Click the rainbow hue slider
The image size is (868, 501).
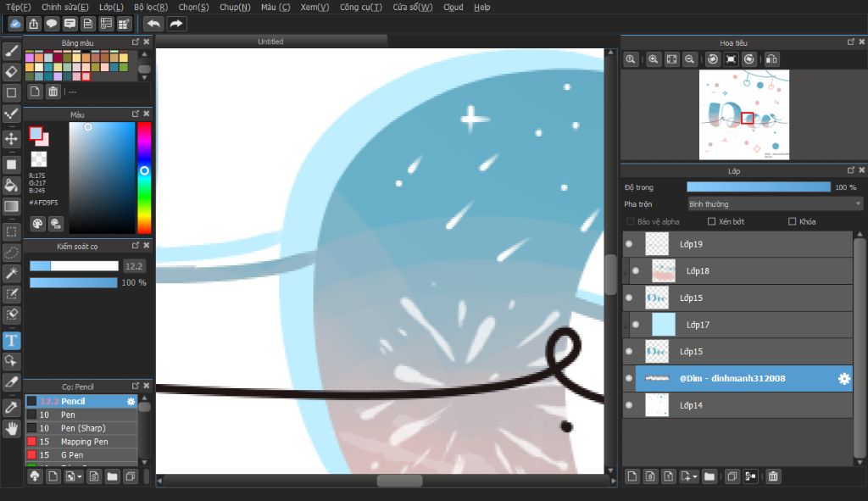point(144,178)
